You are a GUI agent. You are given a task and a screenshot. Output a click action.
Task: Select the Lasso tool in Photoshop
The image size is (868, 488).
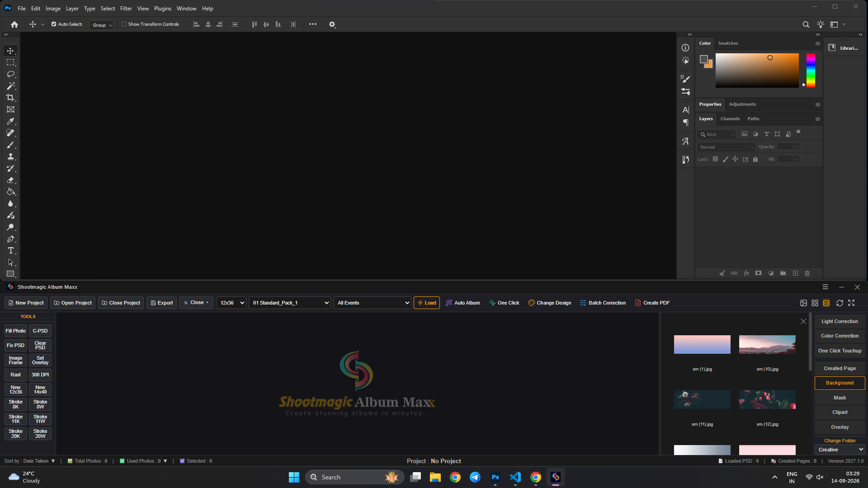[x=10, y=74]
